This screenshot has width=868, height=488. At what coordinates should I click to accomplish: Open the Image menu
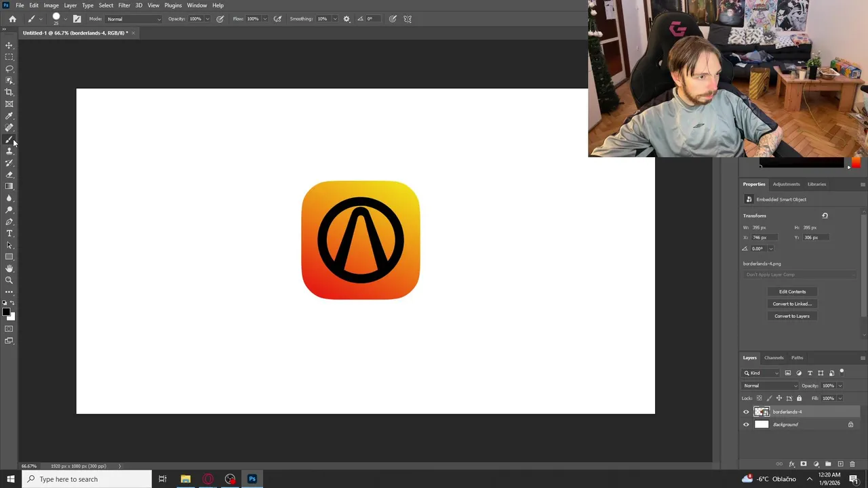[x=52, y=5]
